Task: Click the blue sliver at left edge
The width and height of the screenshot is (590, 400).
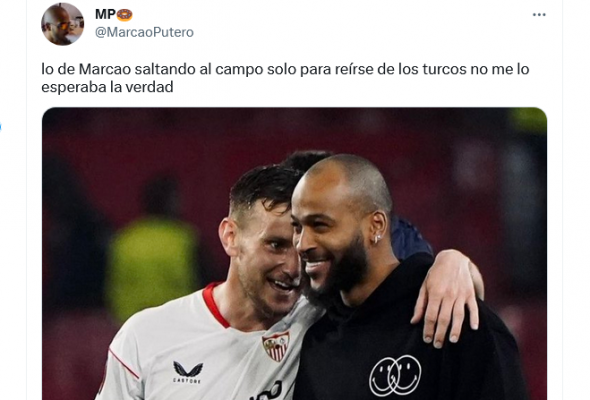Action: [0, 126]
